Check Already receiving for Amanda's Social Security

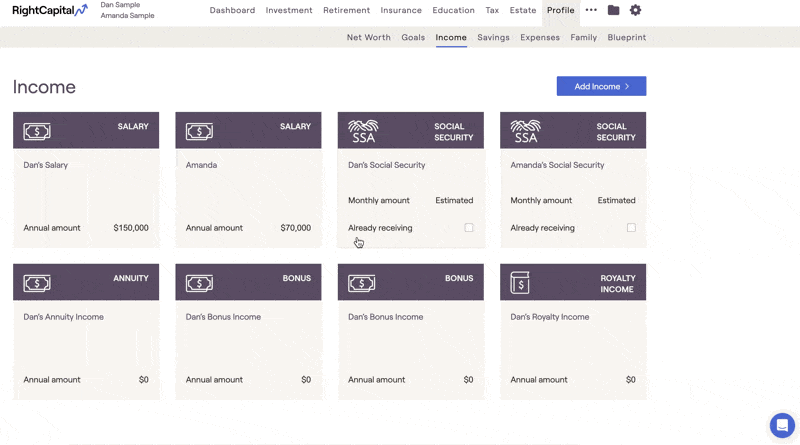pos(631,228)
